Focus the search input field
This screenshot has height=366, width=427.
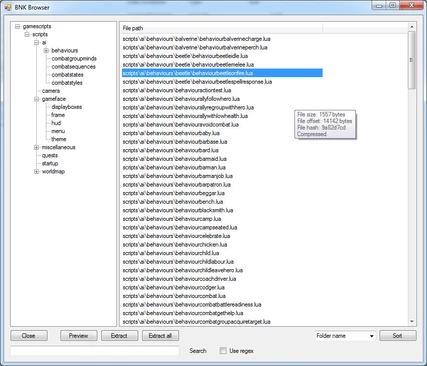tap(95, 351)
